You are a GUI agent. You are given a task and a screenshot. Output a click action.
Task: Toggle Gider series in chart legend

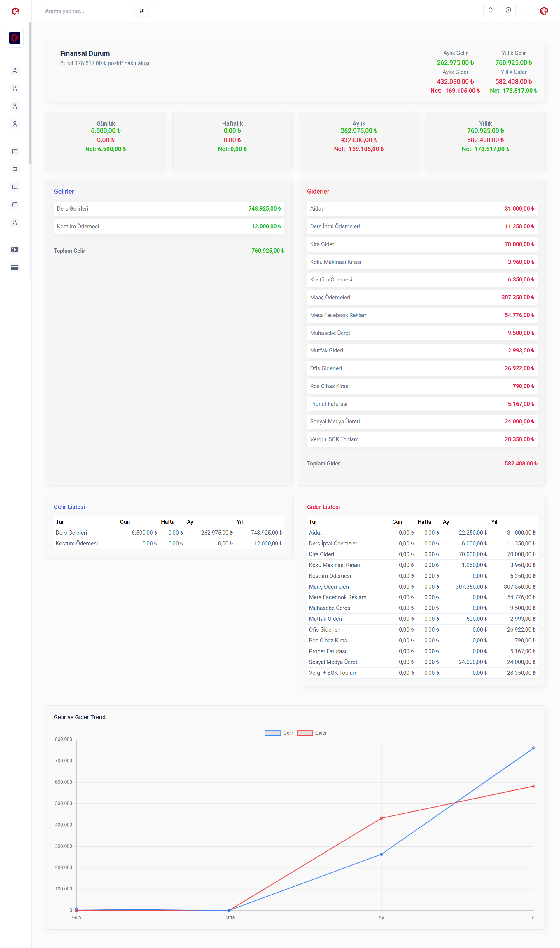tap(320, 733)
